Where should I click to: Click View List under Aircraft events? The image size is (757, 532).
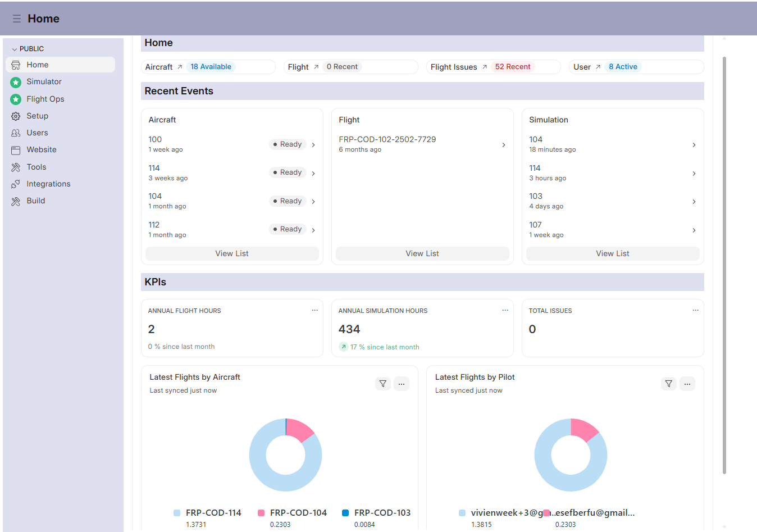click(x=232, y=253)
